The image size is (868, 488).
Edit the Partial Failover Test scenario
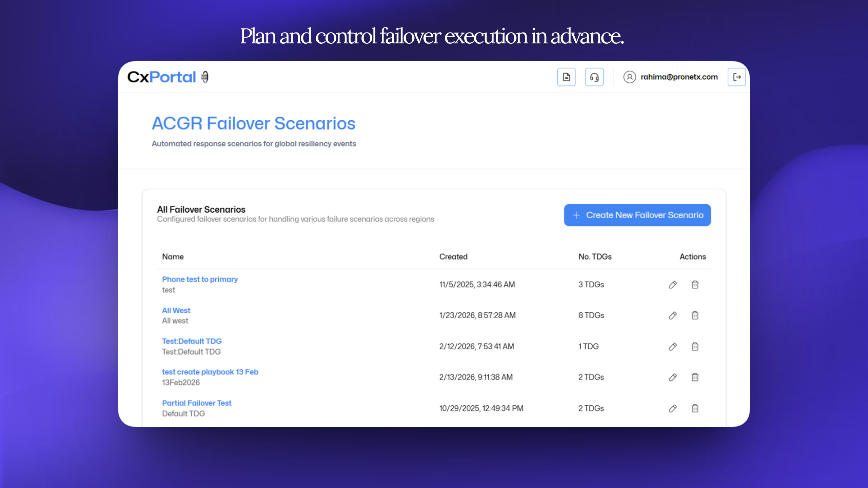(x=673, y=408)
